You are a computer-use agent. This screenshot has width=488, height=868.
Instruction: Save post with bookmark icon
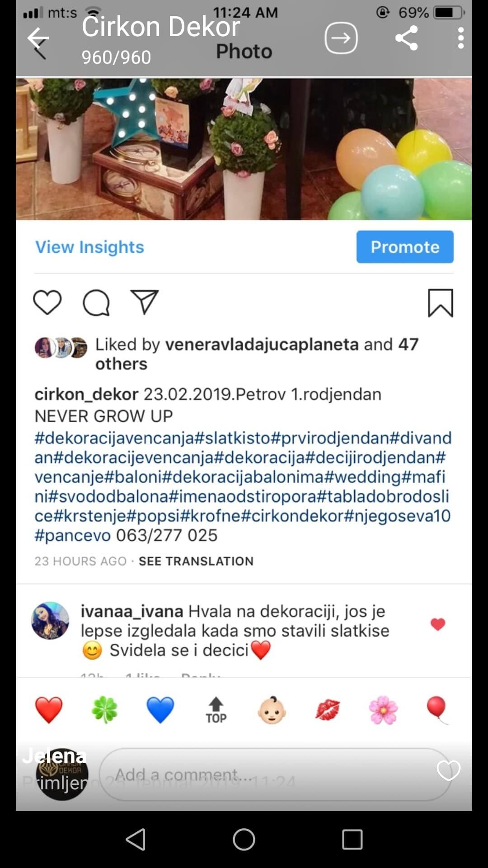point(441,303)
